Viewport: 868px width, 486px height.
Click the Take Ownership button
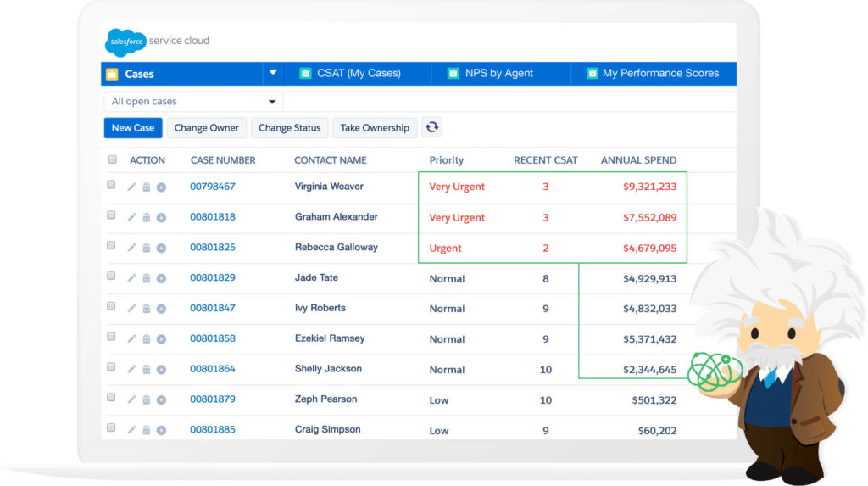pyautogui.click(x=375, y=127)
